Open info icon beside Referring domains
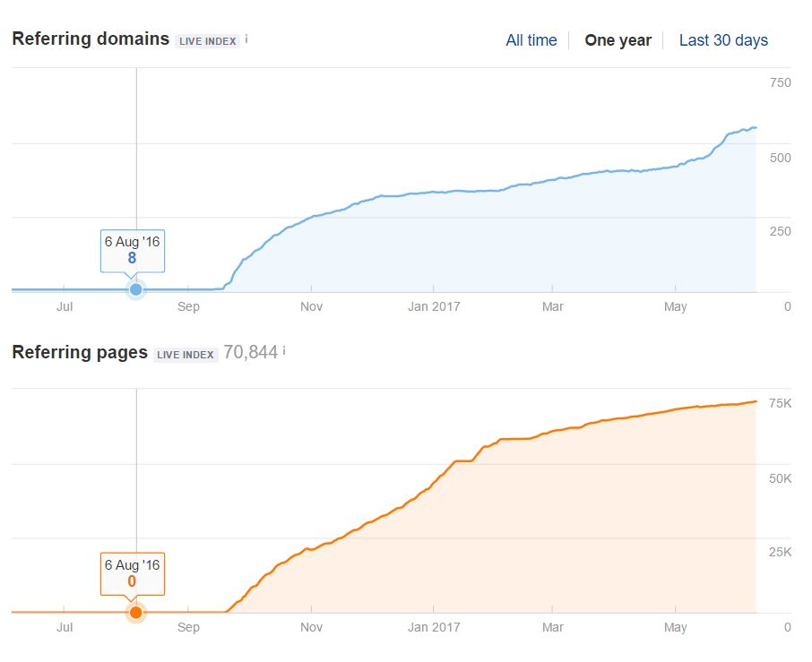The width and height of the screenshot is (812, 662). click(x=246, y=39)
